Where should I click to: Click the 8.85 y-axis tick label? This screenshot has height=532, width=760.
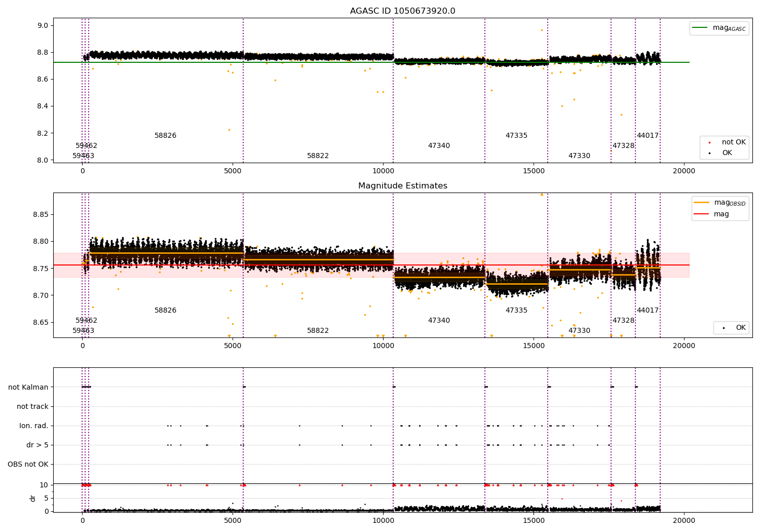tap(41, 215)
